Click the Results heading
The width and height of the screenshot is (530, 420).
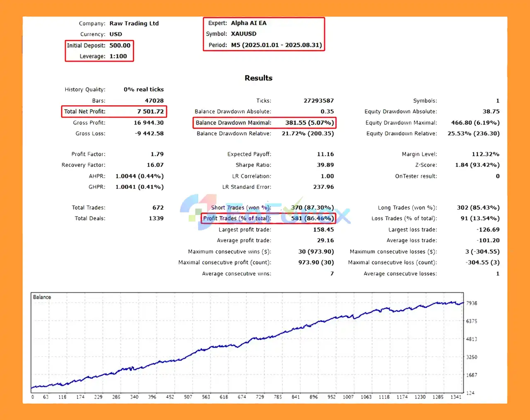point(258,78)
